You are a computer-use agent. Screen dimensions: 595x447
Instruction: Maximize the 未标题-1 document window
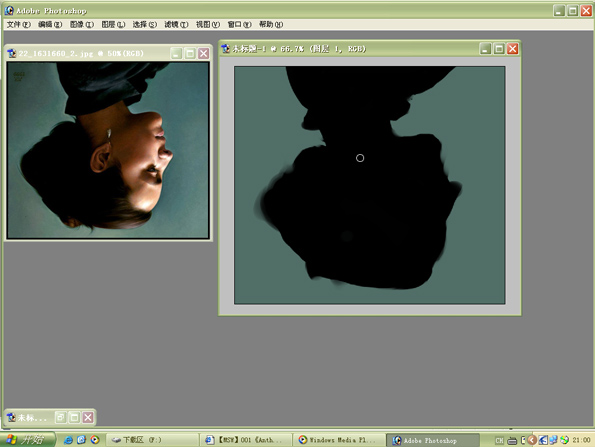tap(499, 49)
